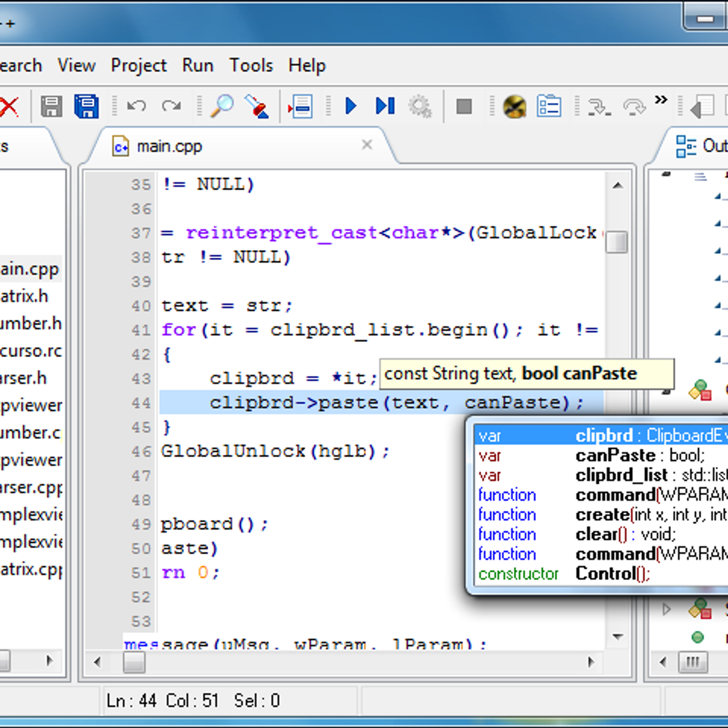728x728 pixels.
Task: Run the program with blue play icon
Action: click(x=351, y=106)
